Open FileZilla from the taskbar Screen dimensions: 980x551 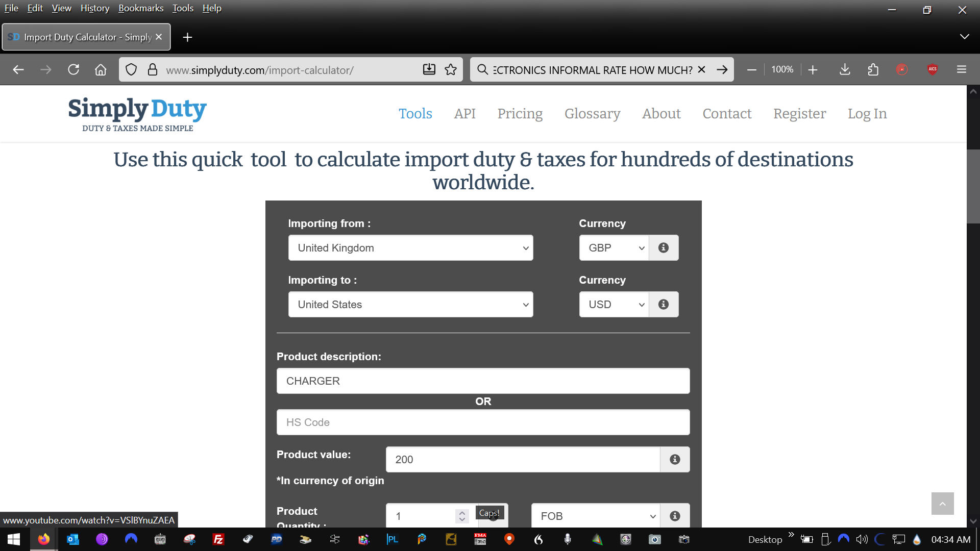point(218,539)
